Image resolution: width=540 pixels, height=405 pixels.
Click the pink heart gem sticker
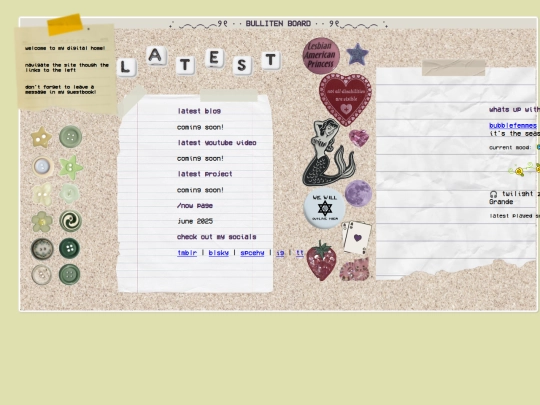(x=359, y=138)
